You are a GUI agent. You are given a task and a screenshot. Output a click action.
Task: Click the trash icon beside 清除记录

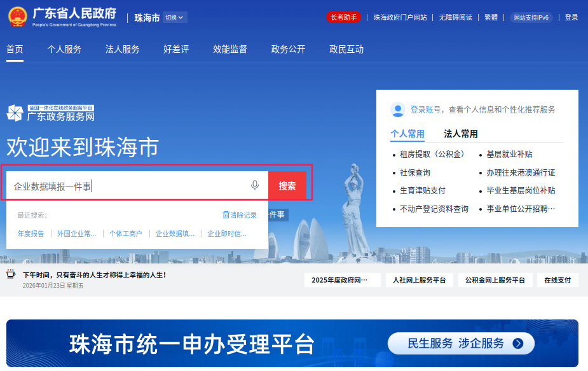pos(226,215)
